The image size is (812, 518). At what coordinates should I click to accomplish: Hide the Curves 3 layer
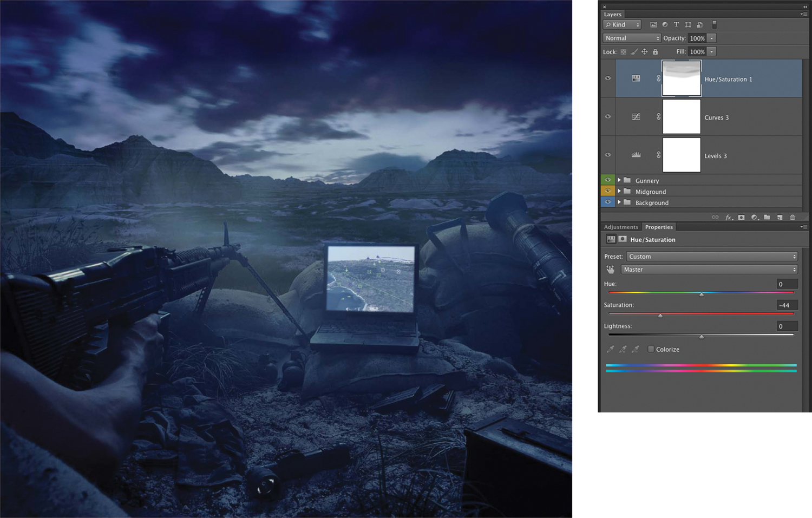(608, 117)
